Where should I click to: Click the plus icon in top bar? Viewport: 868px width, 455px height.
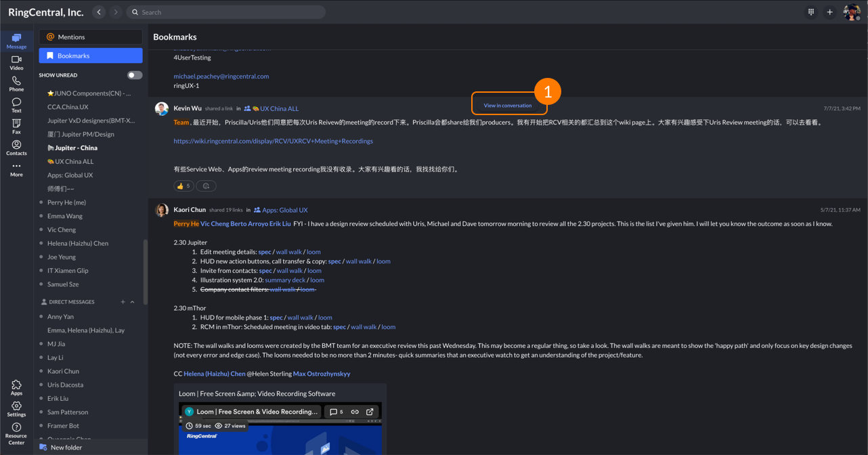coord(829,12)
